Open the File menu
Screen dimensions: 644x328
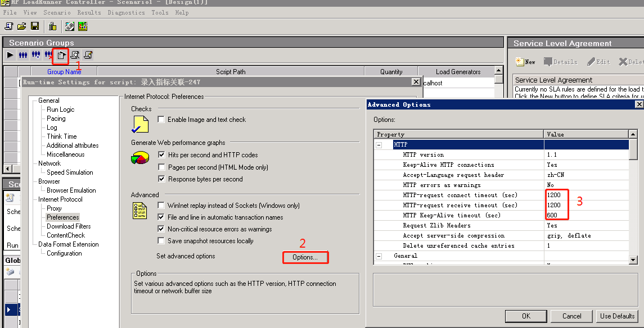[10, 12]
